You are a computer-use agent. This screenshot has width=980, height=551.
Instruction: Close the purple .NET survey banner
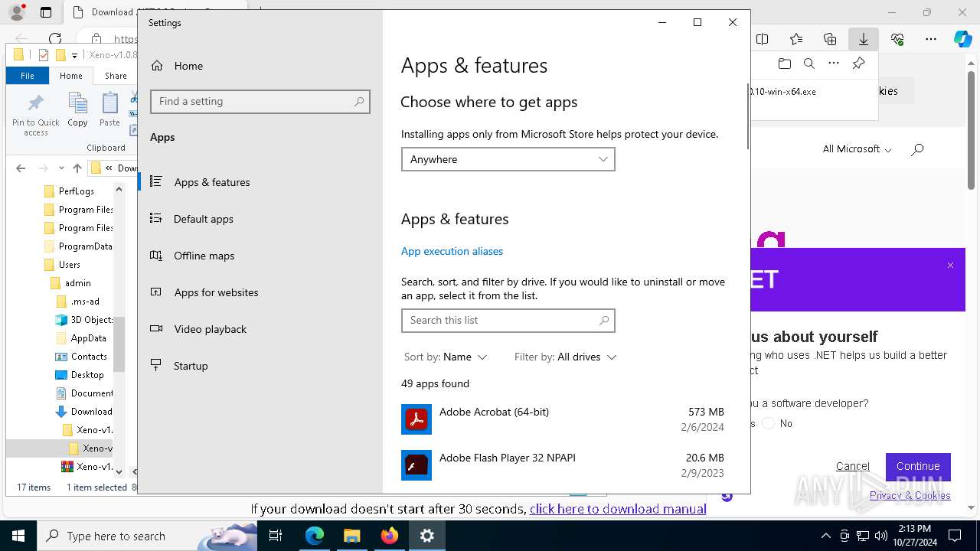[x=950, y=266]
